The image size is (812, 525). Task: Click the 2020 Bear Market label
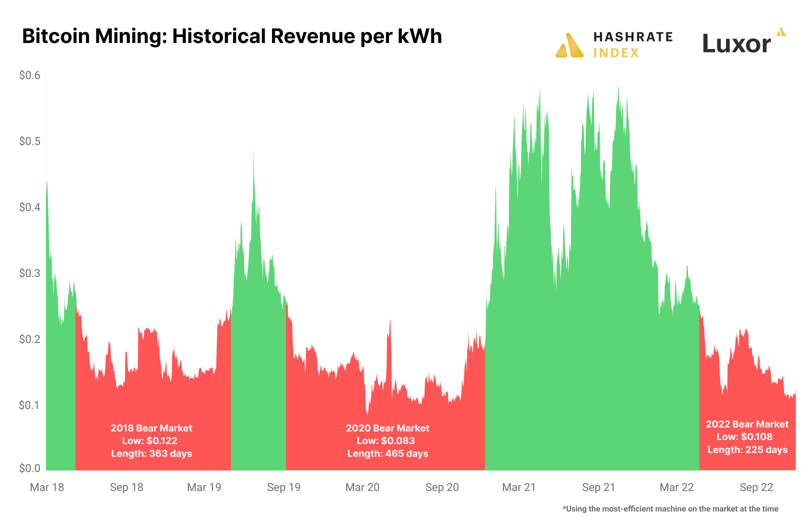[387, 428]
